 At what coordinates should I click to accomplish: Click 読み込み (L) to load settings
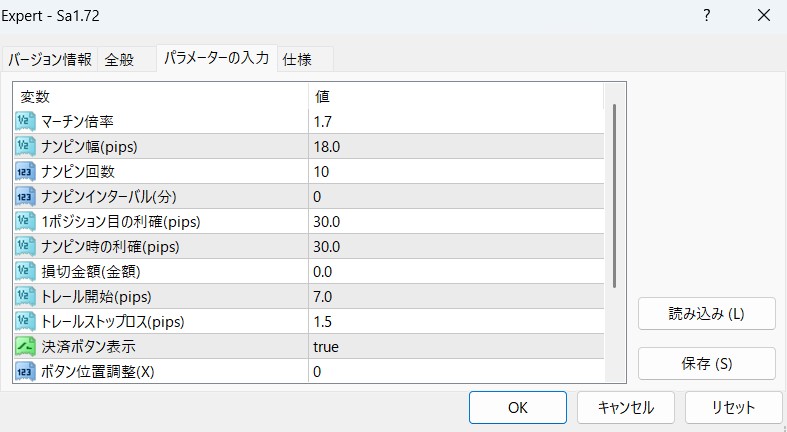click(706, 313)
